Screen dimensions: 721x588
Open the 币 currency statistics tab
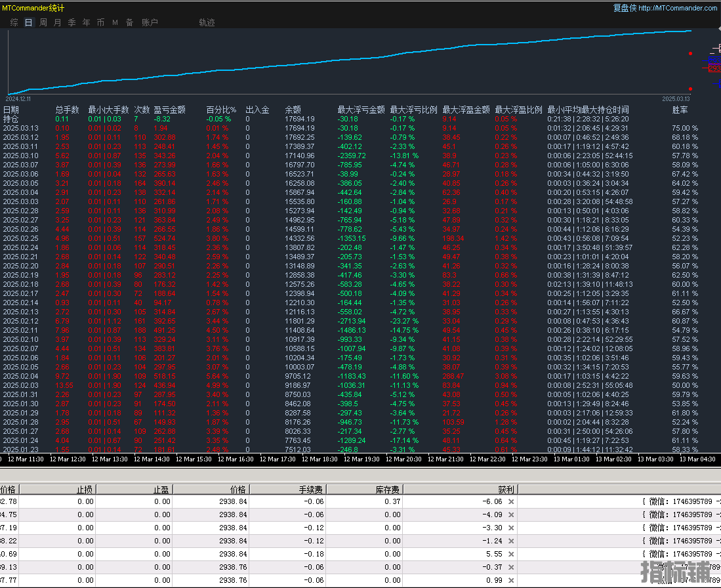100,22
